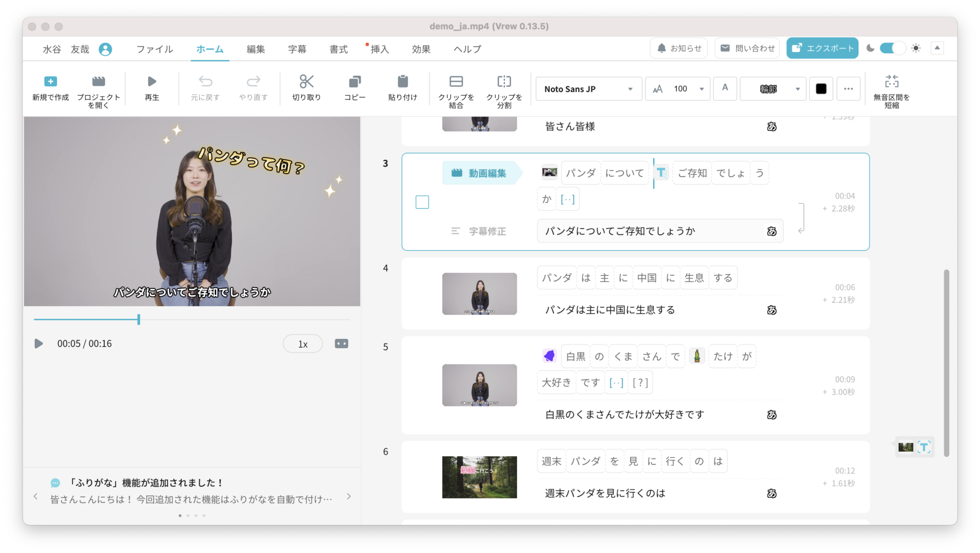Click the エクスポート export button
Viewport: 980px width, 553px height.
[822, 48]
